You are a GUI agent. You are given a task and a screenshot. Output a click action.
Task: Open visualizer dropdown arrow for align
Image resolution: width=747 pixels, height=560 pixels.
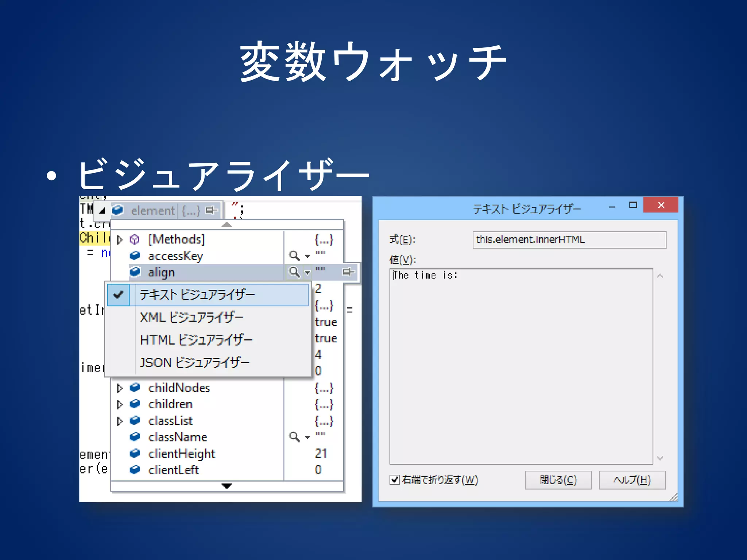(307, 273)
